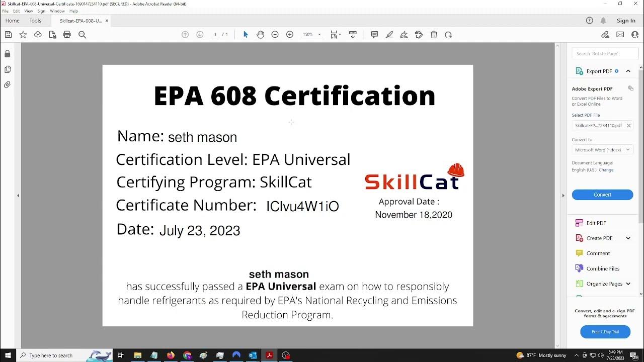Expand the Create PDF options chevron
The image size is (644, 362).
[x=628, y=238]
